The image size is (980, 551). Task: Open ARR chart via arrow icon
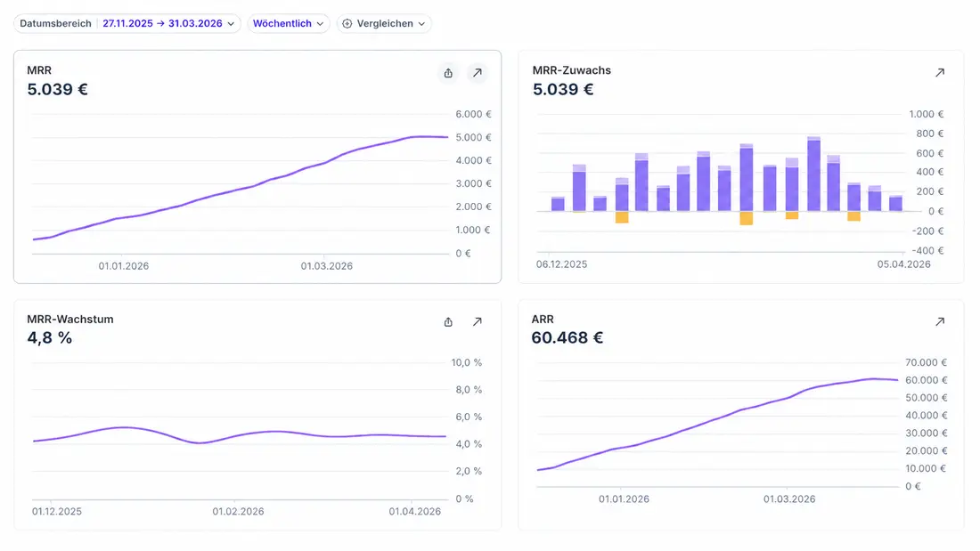pos(939,321)
